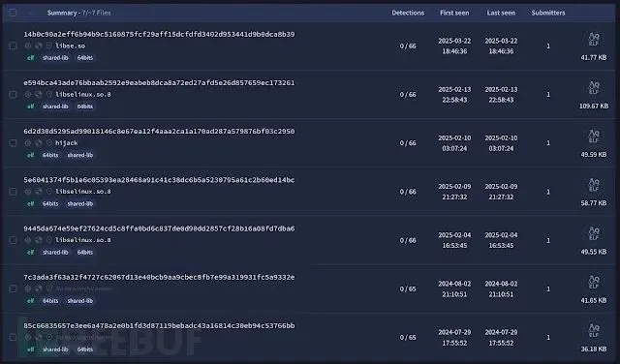Select the 64bits tag under hijack

50,155
